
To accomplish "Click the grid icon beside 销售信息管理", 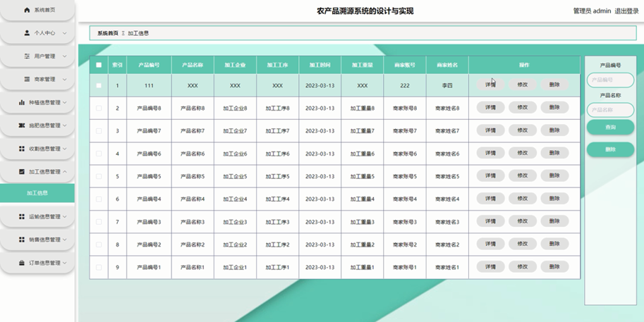I will click(x=22, y=240).
